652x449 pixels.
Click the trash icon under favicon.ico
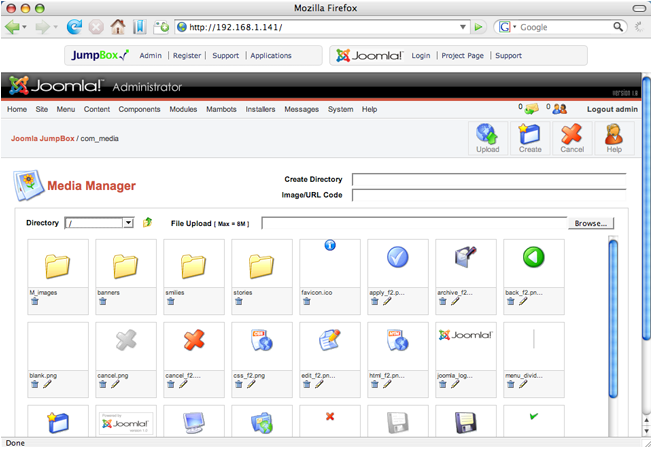(306, 301)
